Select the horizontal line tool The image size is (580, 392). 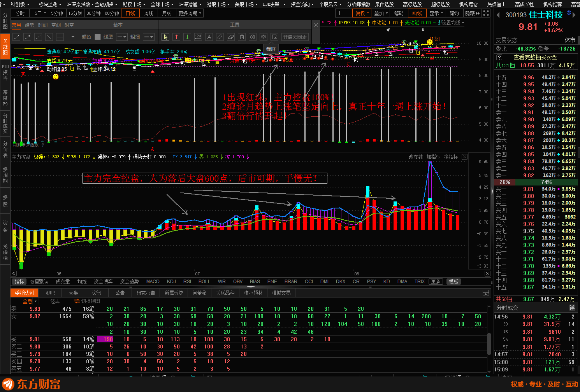(60, 37)
